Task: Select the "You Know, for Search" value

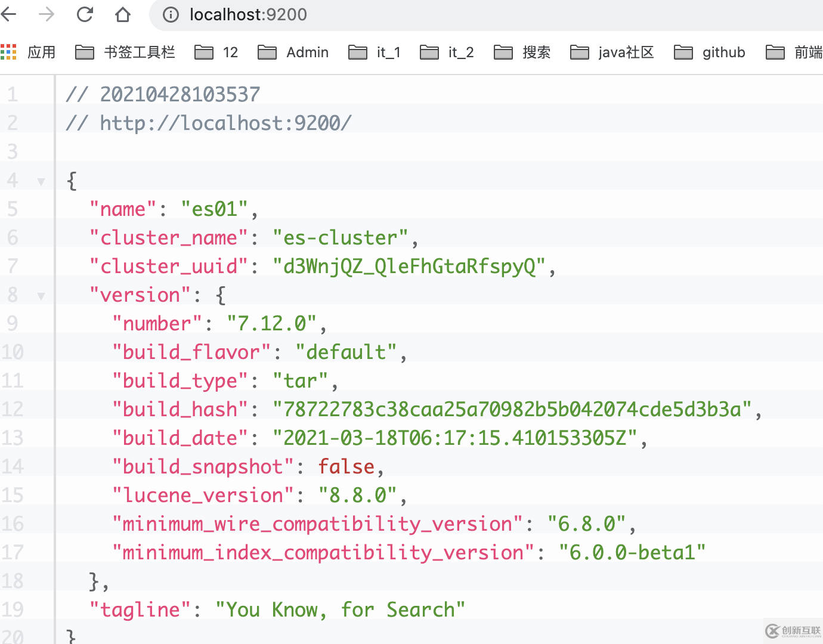Action: [340, 610]
